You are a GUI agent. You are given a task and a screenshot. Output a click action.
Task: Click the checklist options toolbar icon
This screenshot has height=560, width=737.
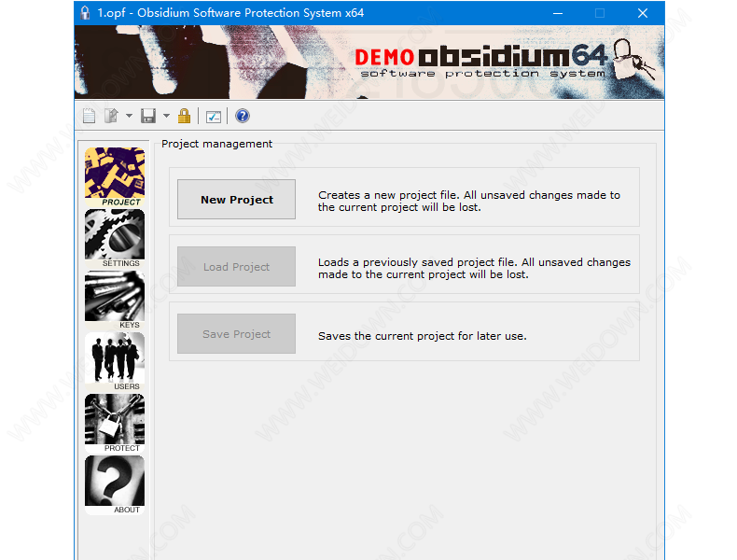(214, 116)
